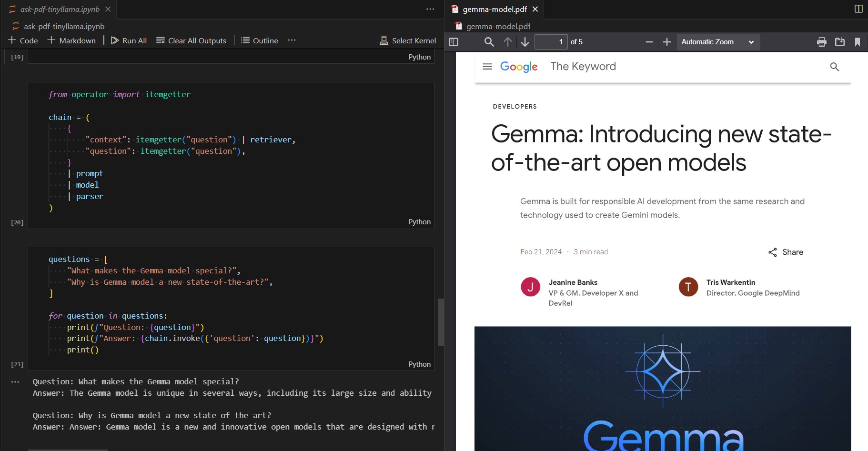The width and height of the screenshot is (868, 451).
Task: Print the PDF document
Action: [822, 42]
